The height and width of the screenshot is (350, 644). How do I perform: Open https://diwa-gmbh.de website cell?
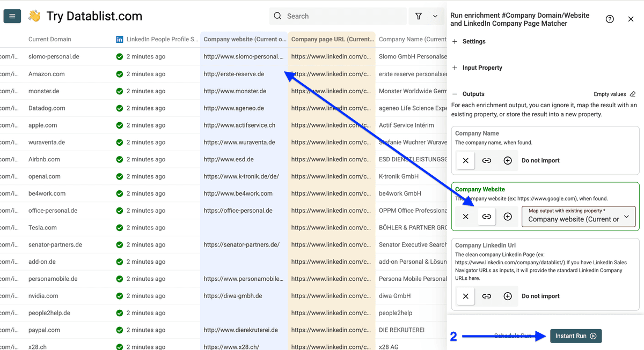pos(233,296)
